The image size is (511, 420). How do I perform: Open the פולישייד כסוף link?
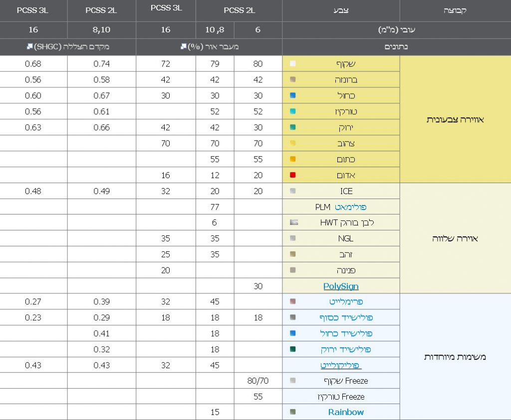[346, 317]
